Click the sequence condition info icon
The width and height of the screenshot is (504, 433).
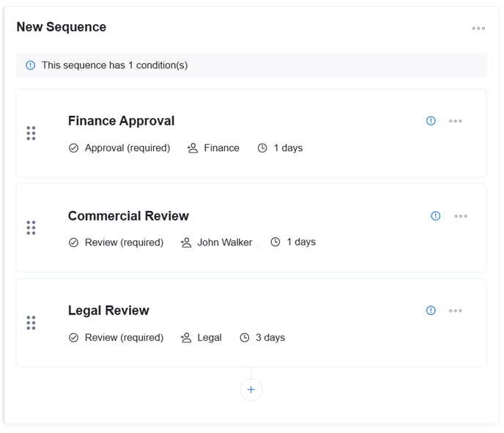pos(30,65)
